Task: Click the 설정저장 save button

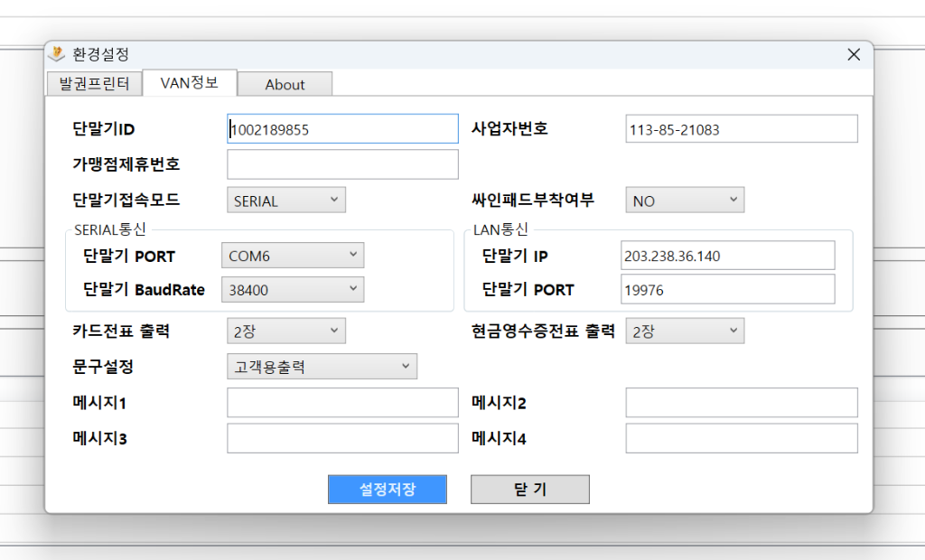Action: 388,490
